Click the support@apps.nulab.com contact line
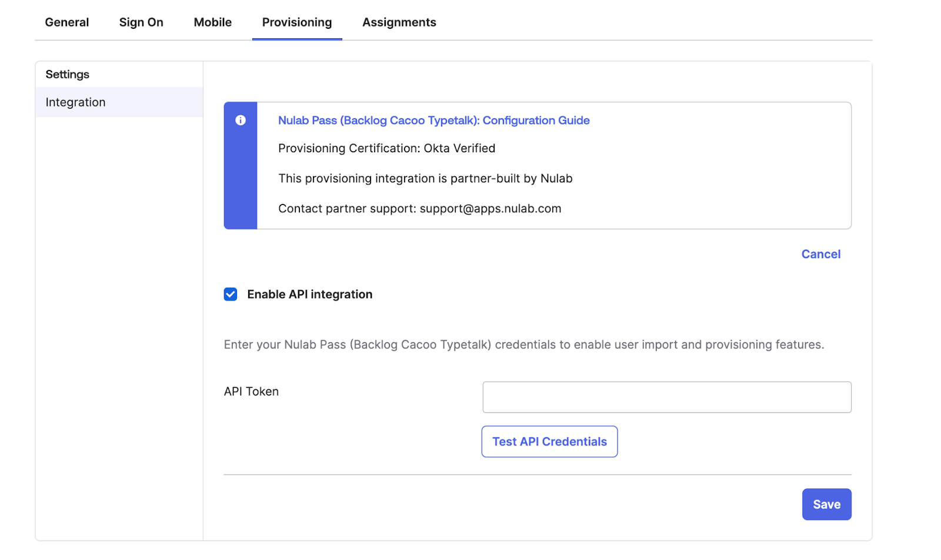 coord(419,209)
